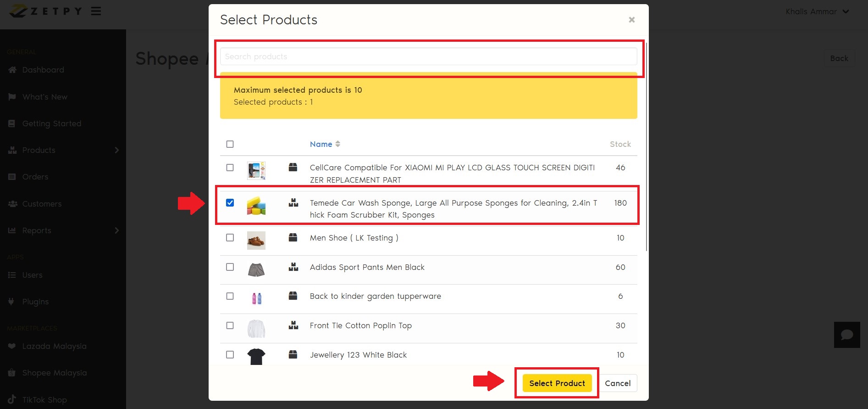Go to Lazada Malaysia in sidebar

click(x=54, y=346)
